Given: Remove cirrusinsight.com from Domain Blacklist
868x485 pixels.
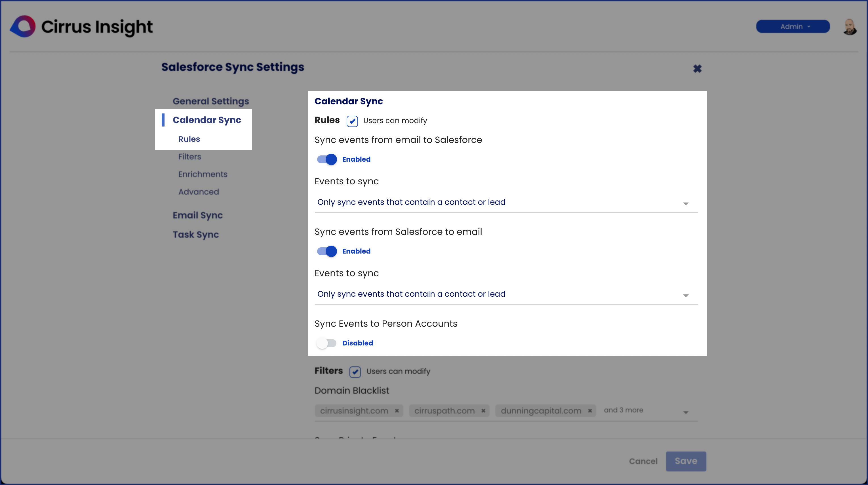Looking at the screenshot, I should tap(397, 411).
